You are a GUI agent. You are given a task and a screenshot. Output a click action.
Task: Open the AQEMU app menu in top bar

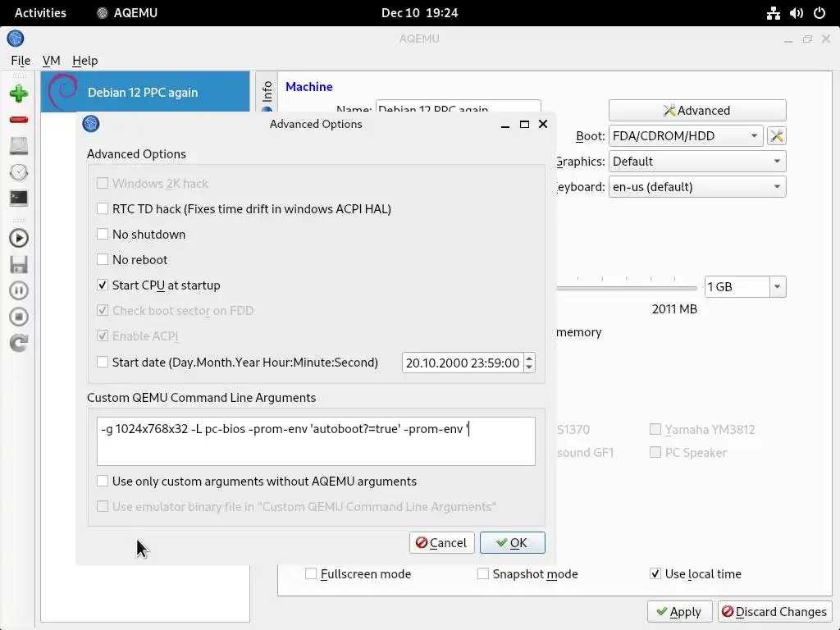click(x=127, y=13)
